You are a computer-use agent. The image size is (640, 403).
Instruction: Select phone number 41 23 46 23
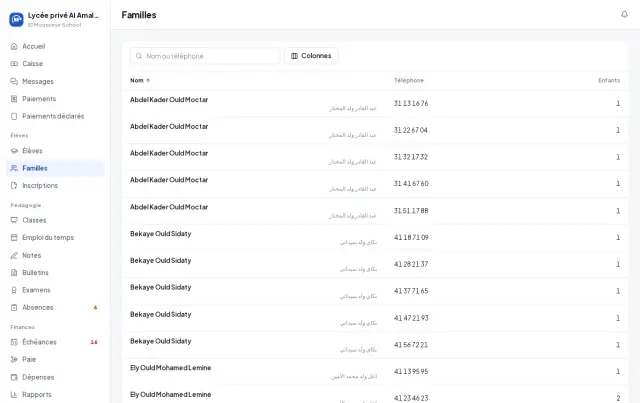[411, 398]
